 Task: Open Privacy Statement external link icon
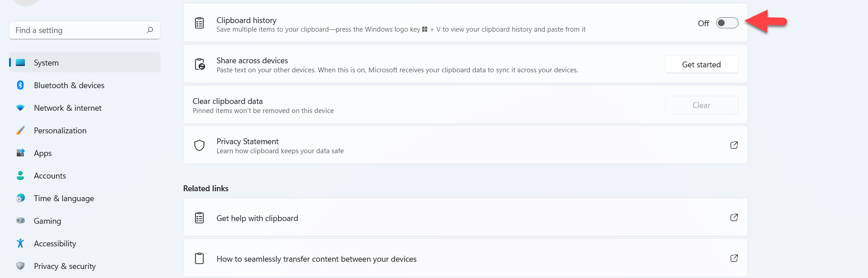coord(734,145)
